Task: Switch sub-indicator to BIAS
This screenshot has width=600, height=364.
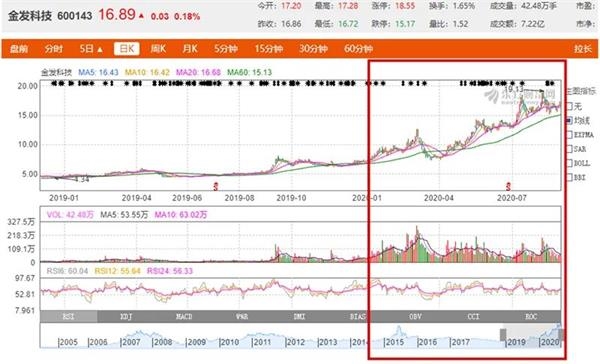Action: (358, 317)
